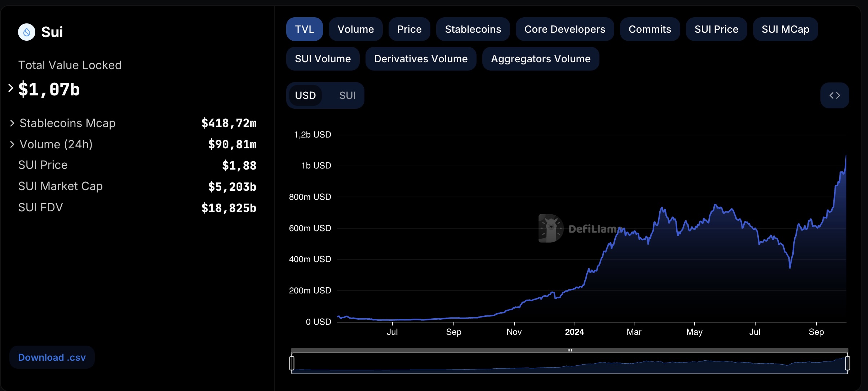Click the Total Value Locked label
The width and height of the screenshot is (868, 391).
coord(70,65)
